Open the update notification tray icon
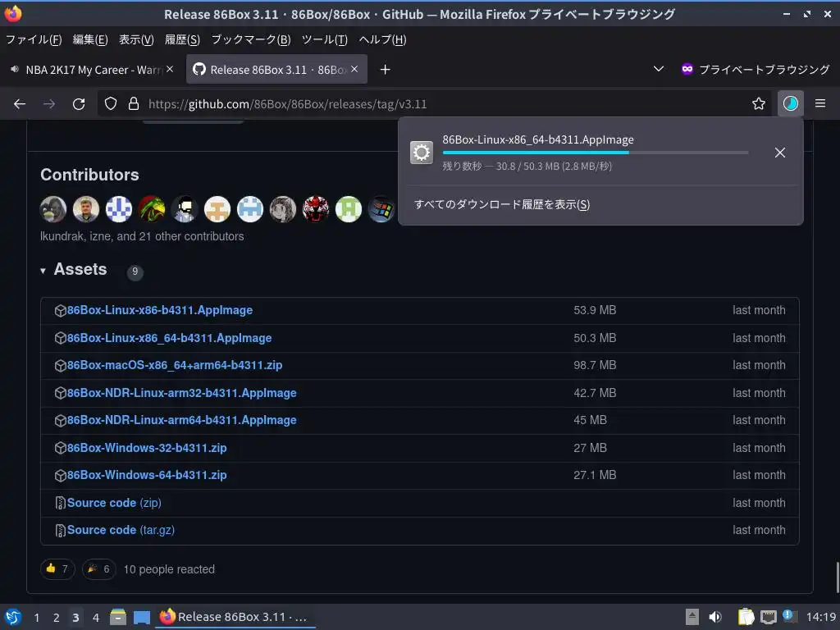This screenshot has width=840, height=630. [x=788, y=616]
